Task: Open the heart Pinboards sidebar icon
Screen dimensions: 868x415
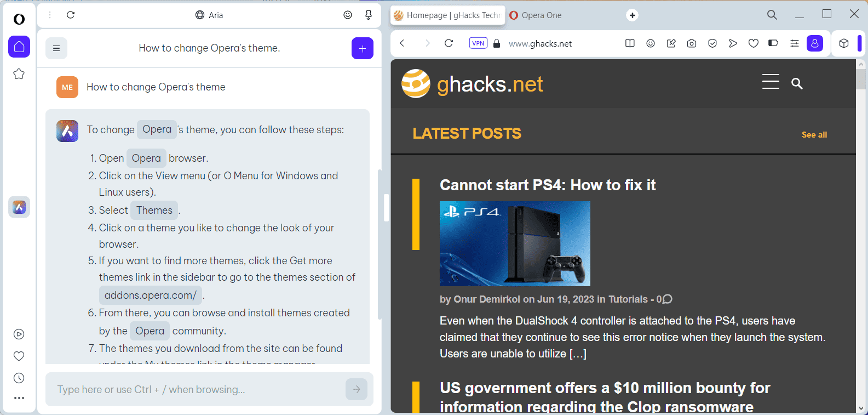Action: pos(19,356)
